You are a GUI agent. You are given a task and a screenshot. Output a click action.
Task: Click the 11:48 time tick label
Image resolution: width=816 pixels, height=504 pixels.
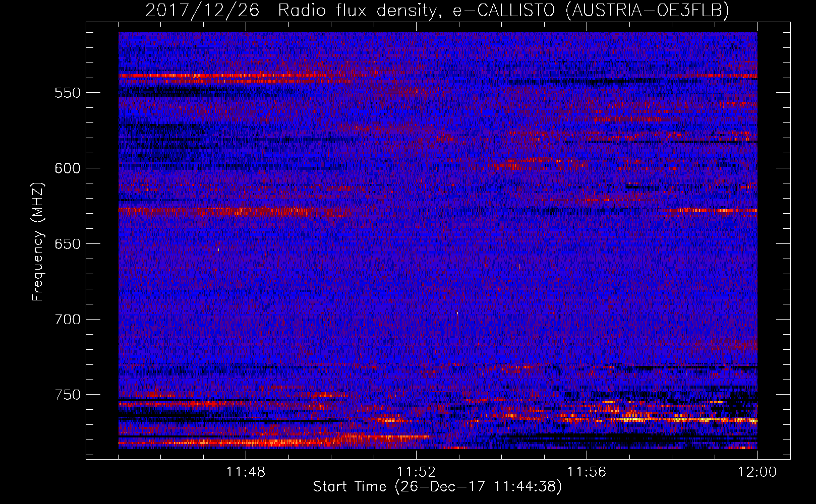click(246, 472)
